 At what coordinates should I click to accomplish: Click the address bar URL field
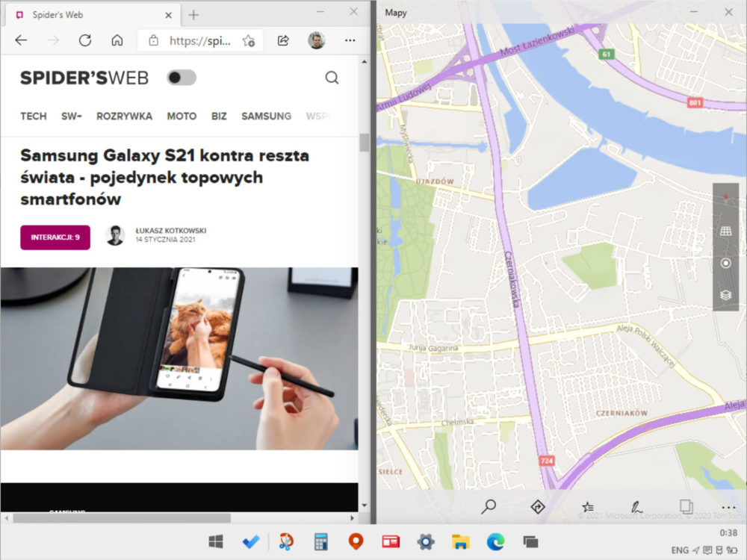(x=200, y=41)
